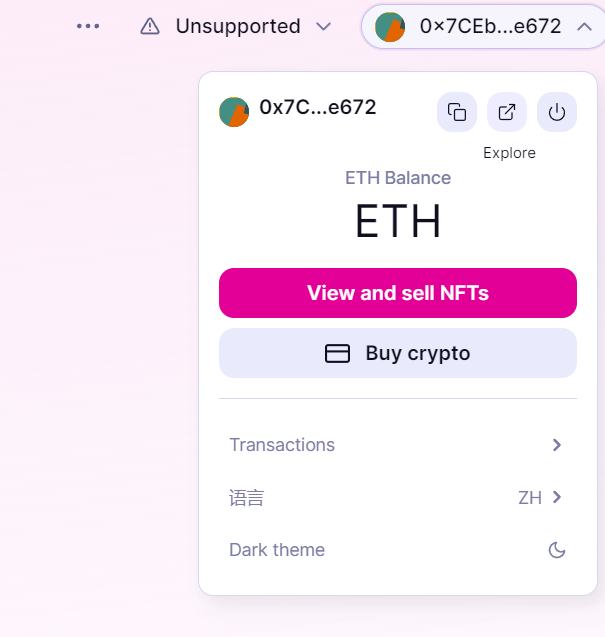Image resolution: width=605 pixels, height=637 pixels.
Task: Click the View and sell NFTs button
Action: coord(398,293)
